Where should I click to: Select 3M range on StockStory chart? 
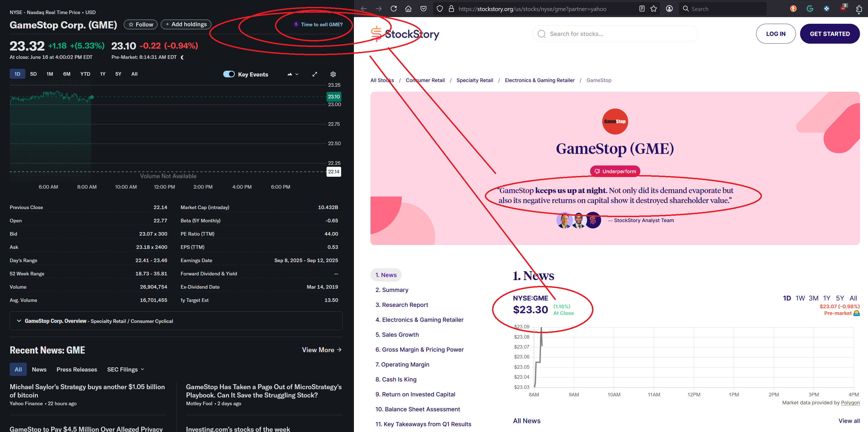[813, 298]
